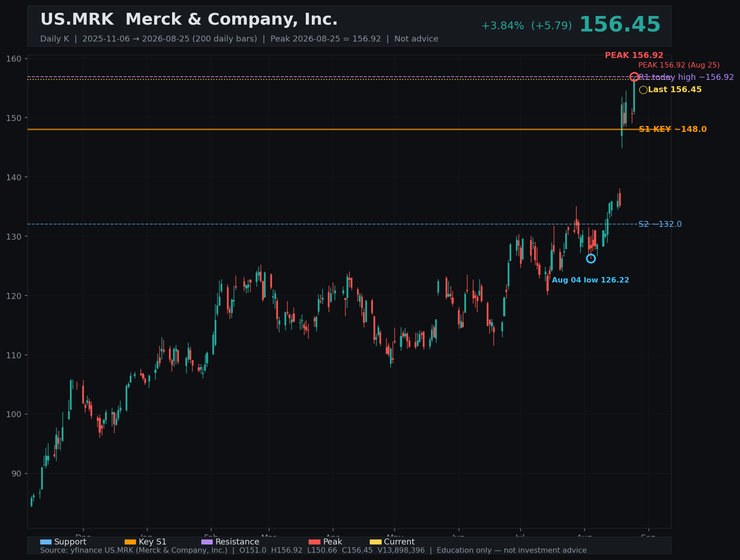Viewport: 740px width, 560px height.
Task: Click the 160 y-axis tick label
Action: point(14,58)
